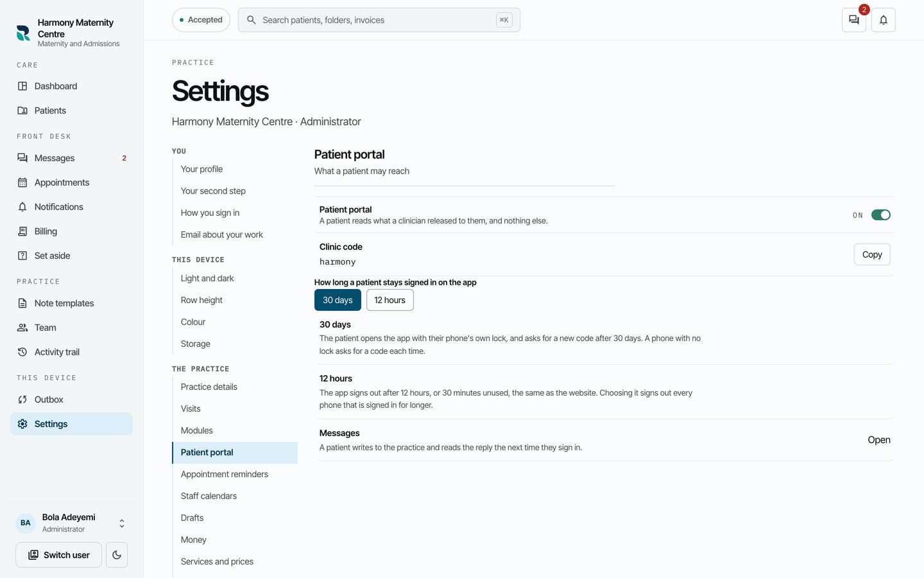Image resolution: width=924 pixels, height=578 pixels.
Task: Click the top bar notification bell
Action: tap(884, 20)
